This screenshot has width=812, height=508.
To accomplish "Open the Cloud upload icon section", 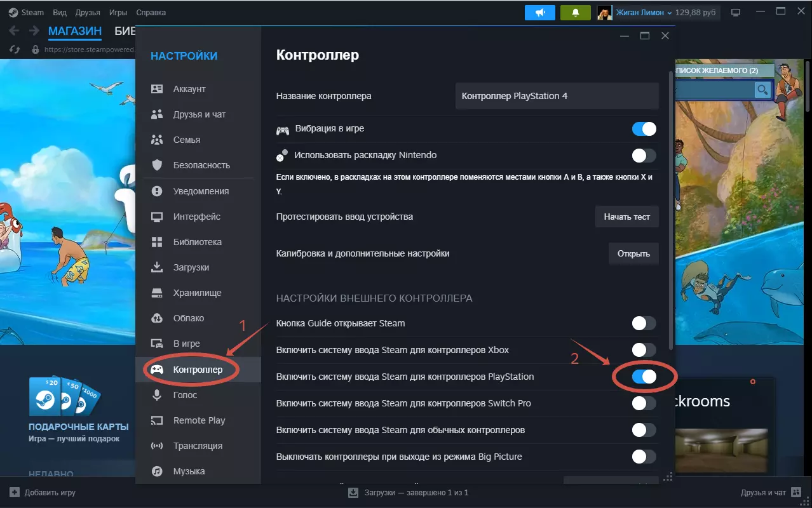I will click(157, 318).
